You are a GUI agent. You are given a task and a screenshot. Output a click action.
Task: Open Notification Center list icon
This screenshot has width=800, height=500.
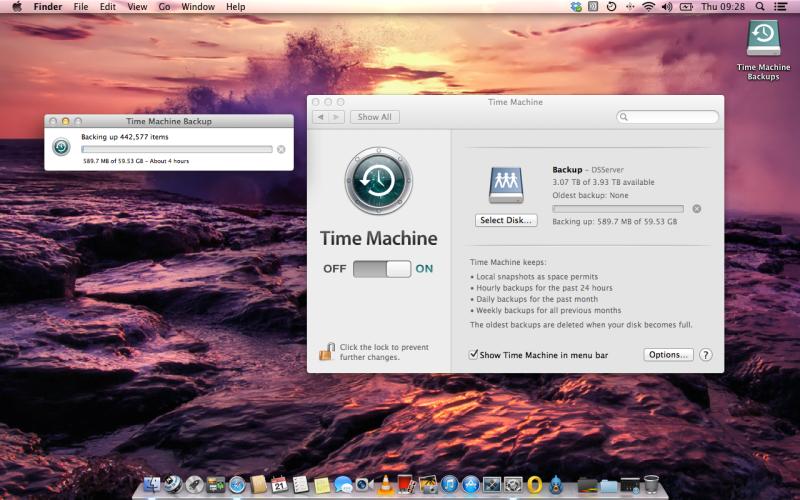(780, 7)
